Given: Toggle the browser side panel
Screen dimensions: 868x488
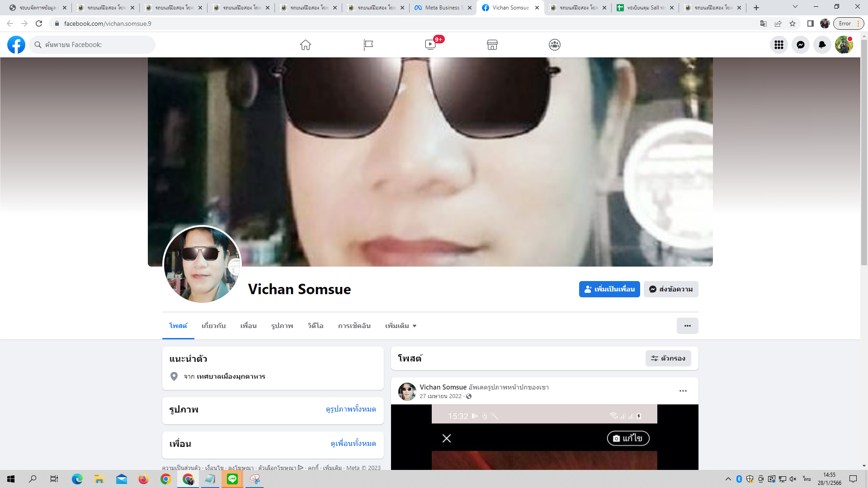Looking at the screenshot, I should tap(810, 23).
